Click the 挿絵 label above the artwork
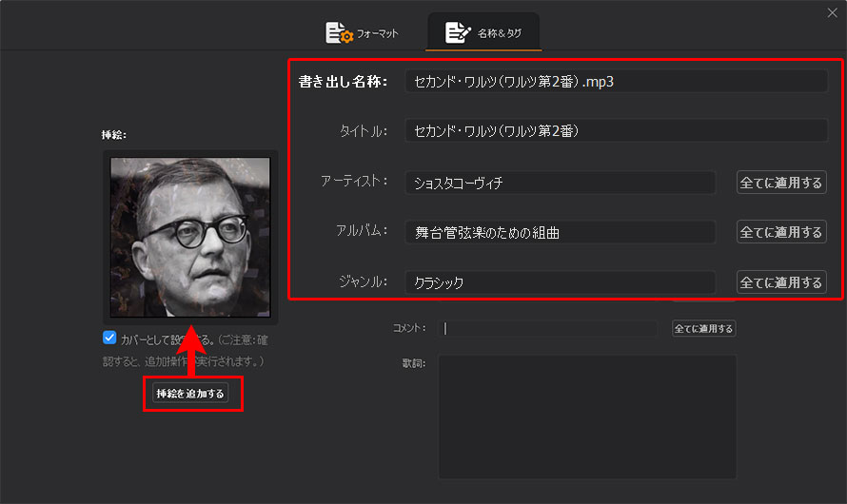Screen dimensions: 847x504 pyautogui.click(x=114, y=135)
